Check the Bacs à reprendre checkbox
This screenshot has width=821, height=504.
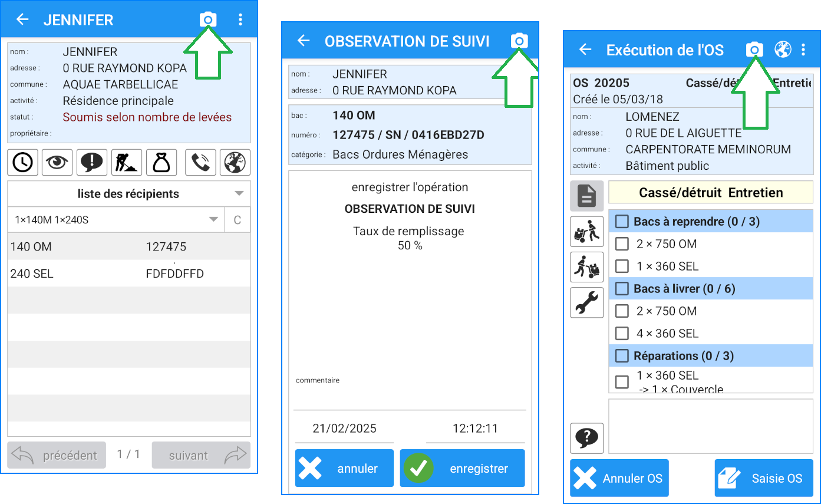coord(622,222)
